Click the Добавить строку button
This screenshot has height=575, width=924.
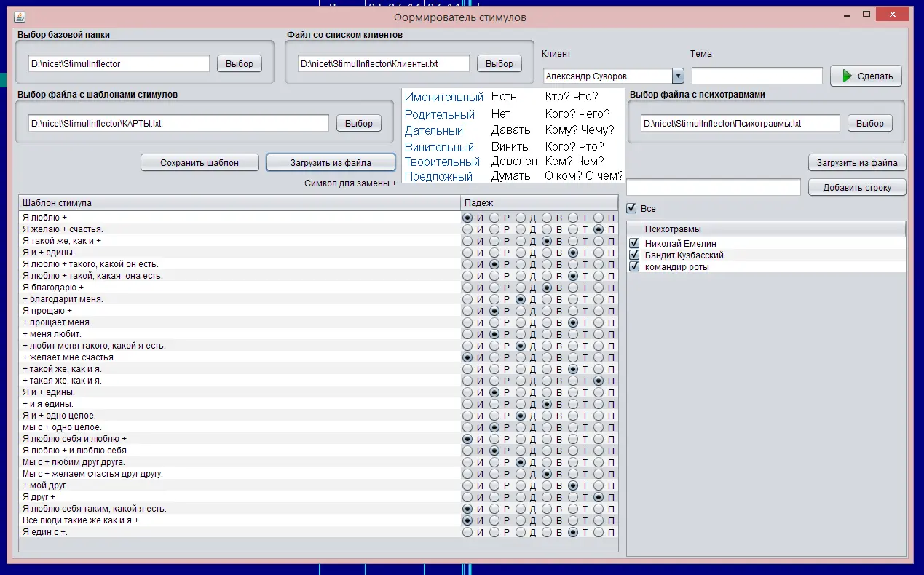pyautogui.click(x=857, y=187)
